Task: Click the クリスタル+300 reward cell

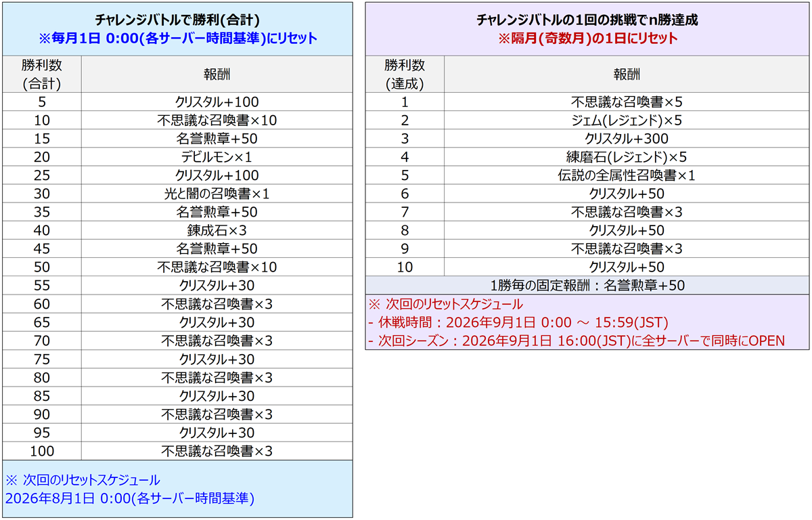Action: (627, 139)
